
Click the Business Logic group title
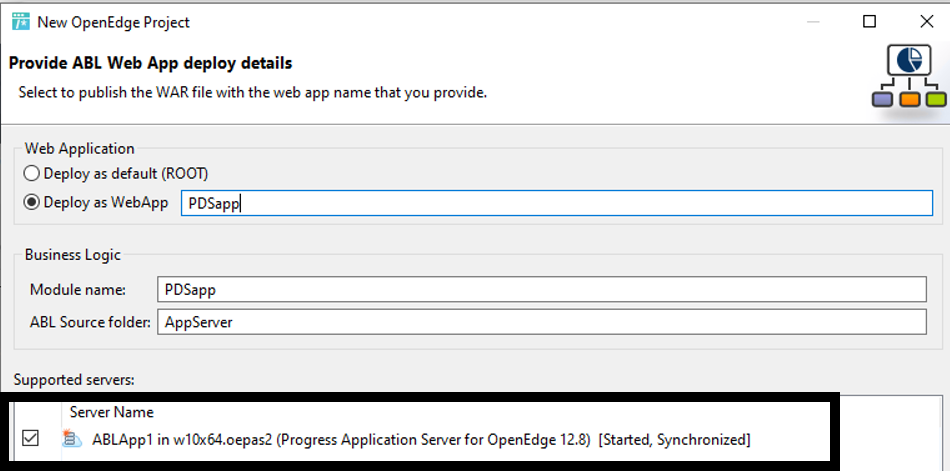(73, 255)
